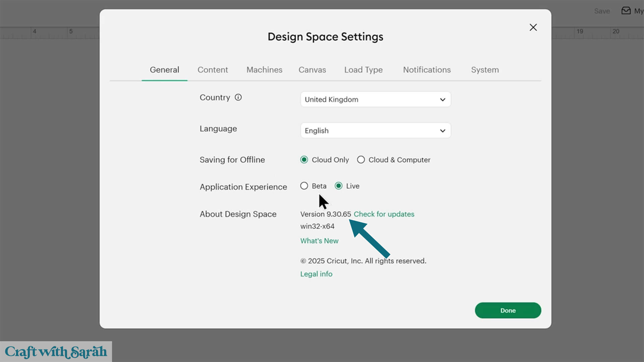
Task: Open the envelope inbox icon
Action: [x=626, y=11]
